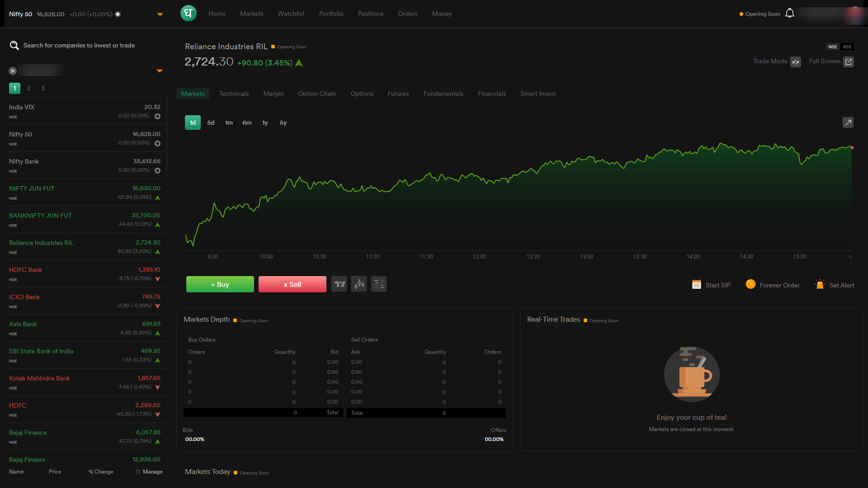
Task: Select Kotak Mahindra Bank in watchlist
Action: pos(85,382)
